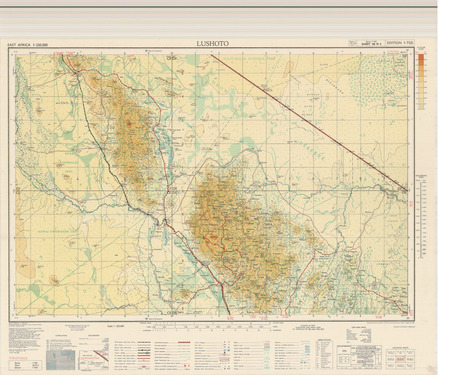The image size is (450, 375).
Task: Click the EDITION 1-TSD label
Action: tap(399, 43)
